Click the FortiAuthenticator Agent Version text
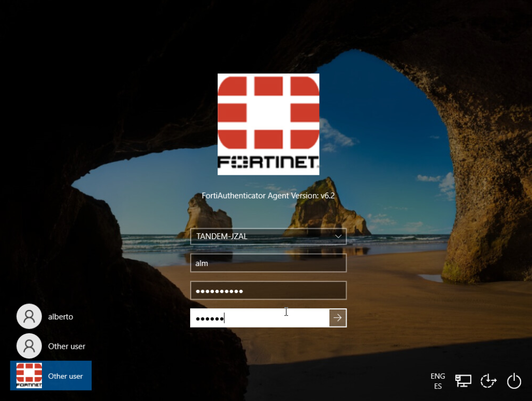Image resolution: width=532 pixels, height=401 pixels. pyautogui.click(x=268, y=196)
